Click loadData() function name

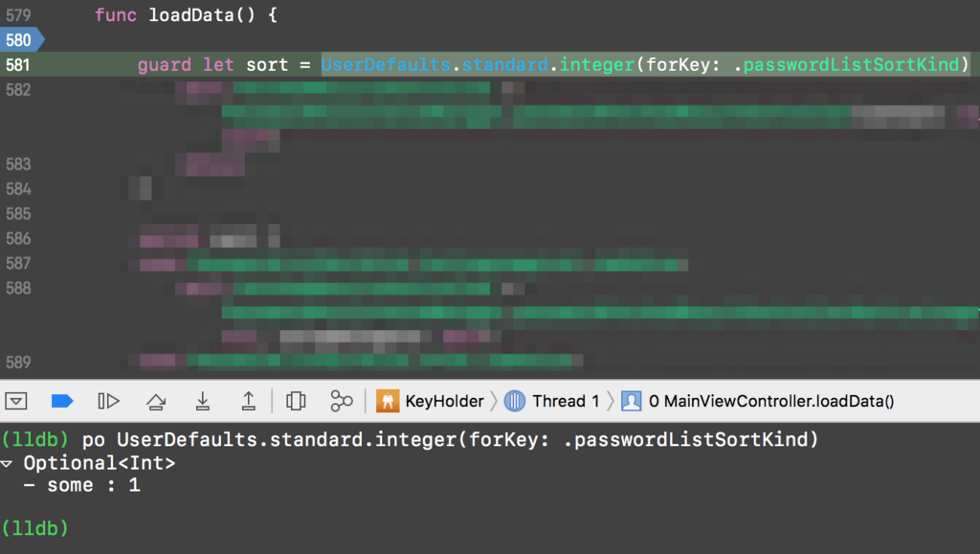pyautogui.click(x=202, y=15)
